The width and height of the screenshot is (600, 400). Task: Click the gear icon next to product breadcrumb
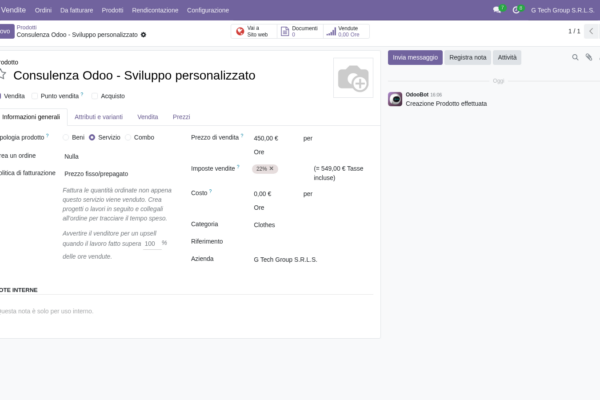pyautogui.click(x=143, y=35)
